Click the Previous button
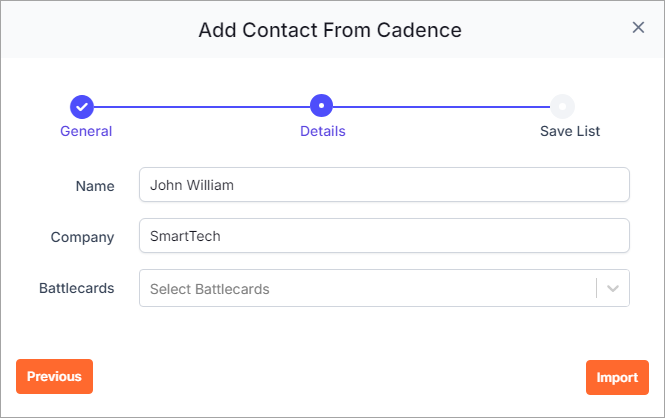The width and height of the screenshot is (665, 418). click(54, 376)
